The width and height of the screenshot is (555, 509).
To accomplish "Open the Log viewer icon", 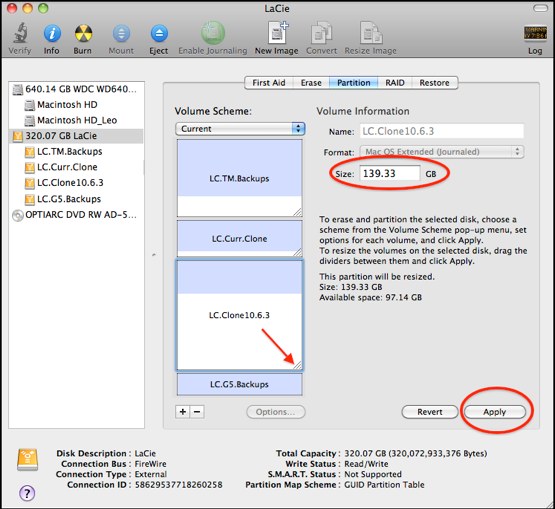I will click(535, 34).
